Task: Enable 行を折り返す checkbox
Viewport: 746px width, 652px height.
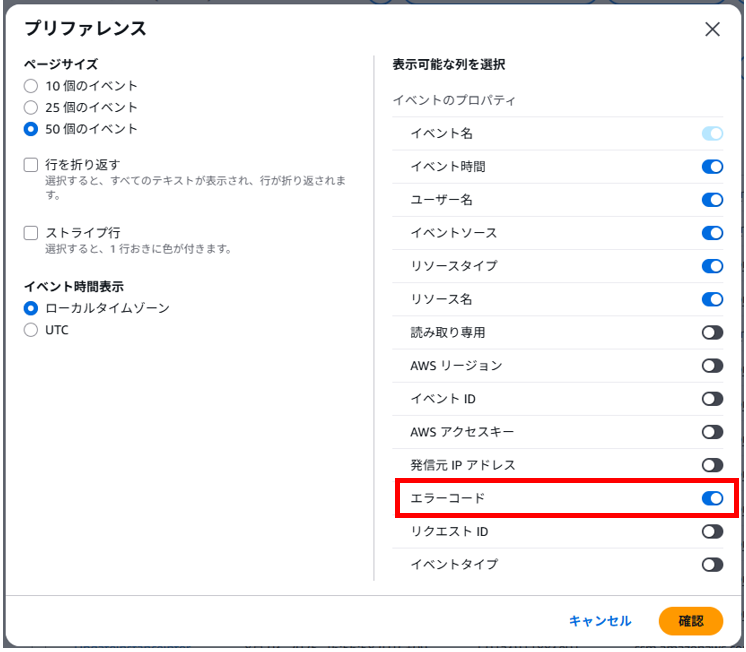Action: pos(31,165)
